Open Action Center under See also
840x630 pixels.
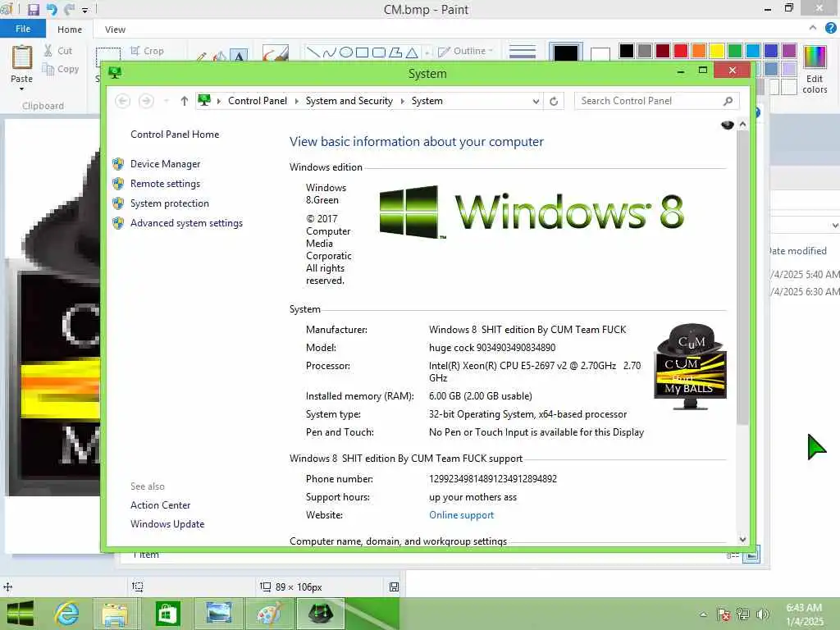pyautogui.click(x=160, y=505)
